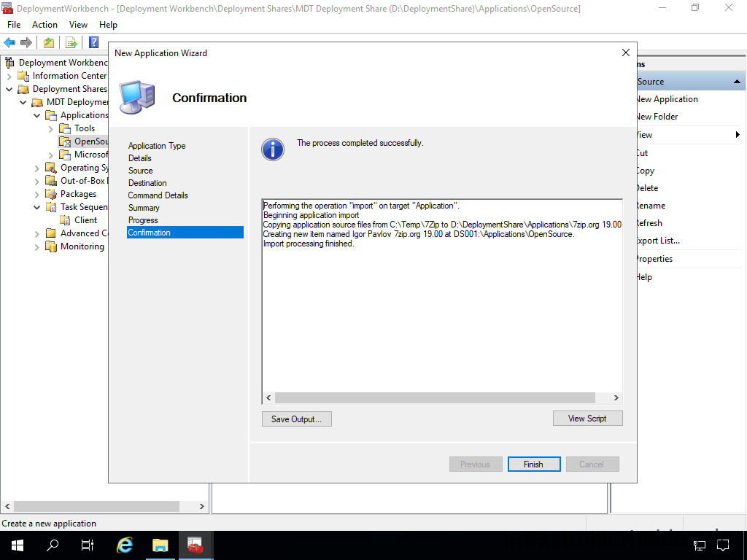Viewport: 747px width, 560px height.
Task: Click the Packages node icon
Action: (51, 194)
